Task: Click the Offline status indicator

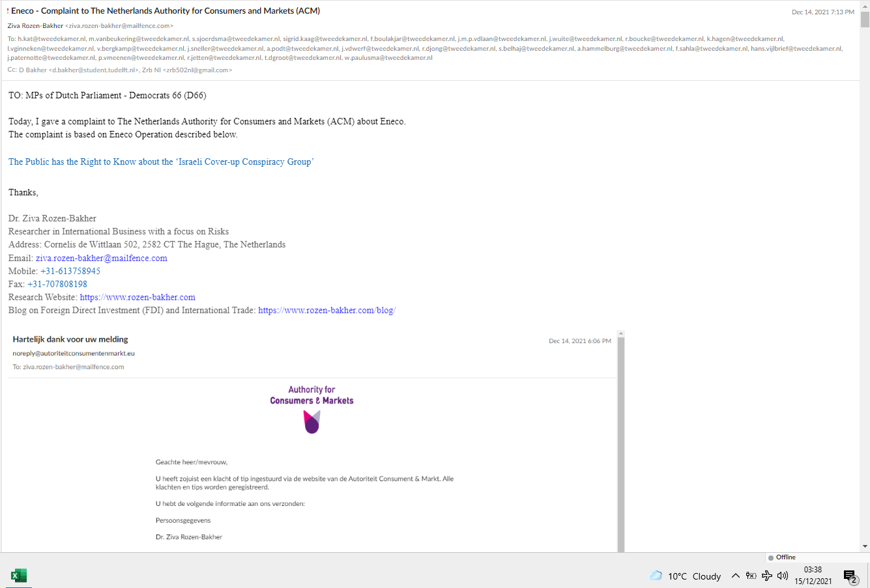Action: 782,557
